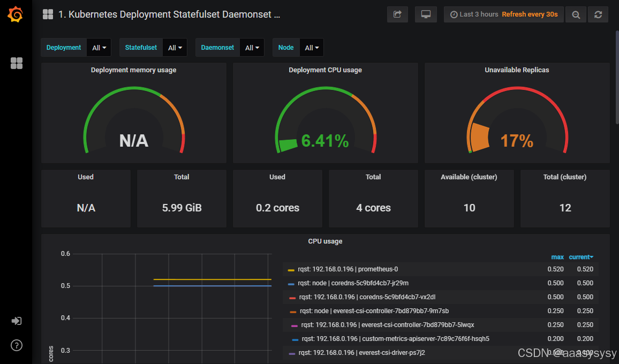The height and width of the screenshot is (364, 619).
Task: Click the blue line in CPU graph
Action: [213, 286]
